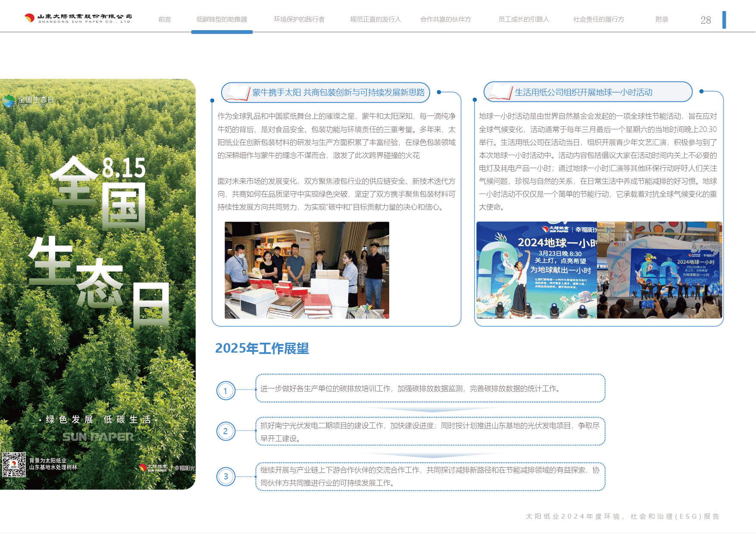Click the QR code on the poster

[14, 464]
